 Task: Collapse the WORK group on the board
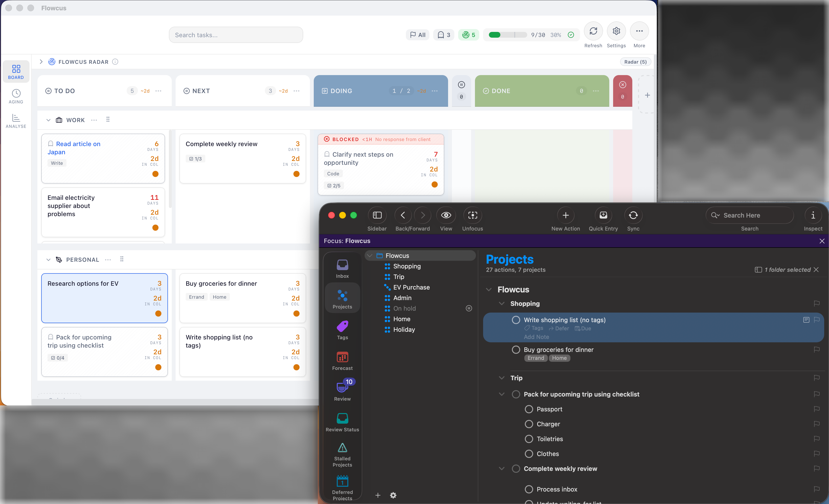coord(48,120)
